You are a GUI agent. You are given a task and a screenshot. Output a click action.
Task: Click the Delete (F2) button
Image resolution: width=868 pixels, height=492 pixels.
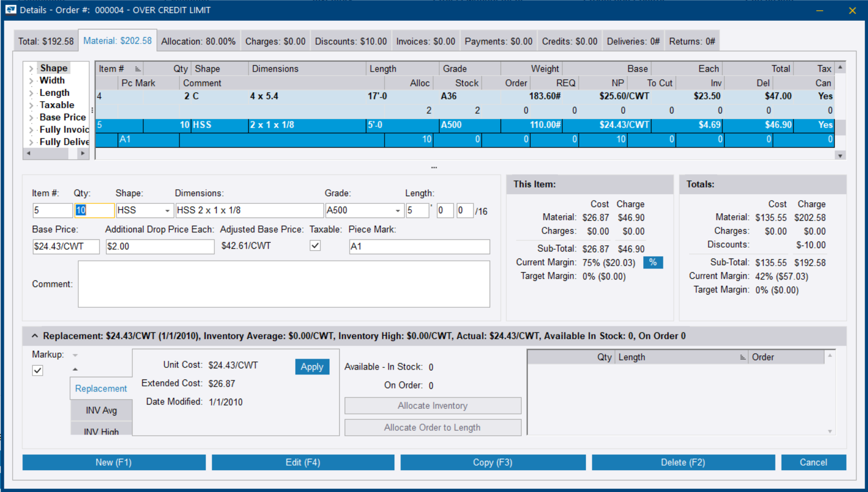pos(683,462)
